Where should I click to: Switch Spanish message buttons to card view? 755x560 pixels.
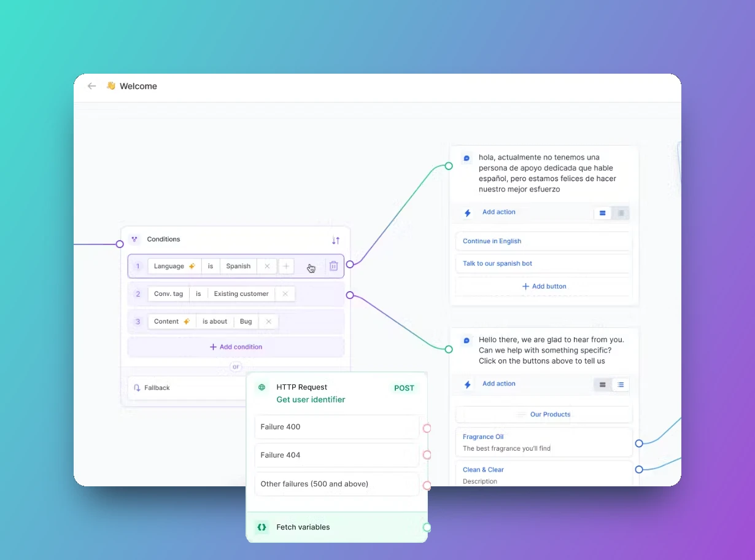(603, 213)
